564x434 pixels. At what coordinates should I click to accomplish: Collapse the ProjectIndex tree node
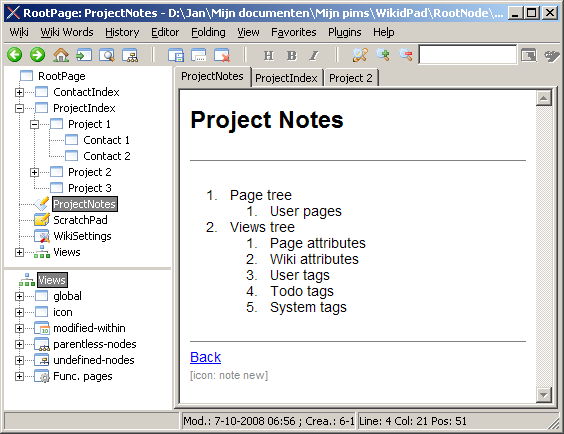[x=19, y=108]
